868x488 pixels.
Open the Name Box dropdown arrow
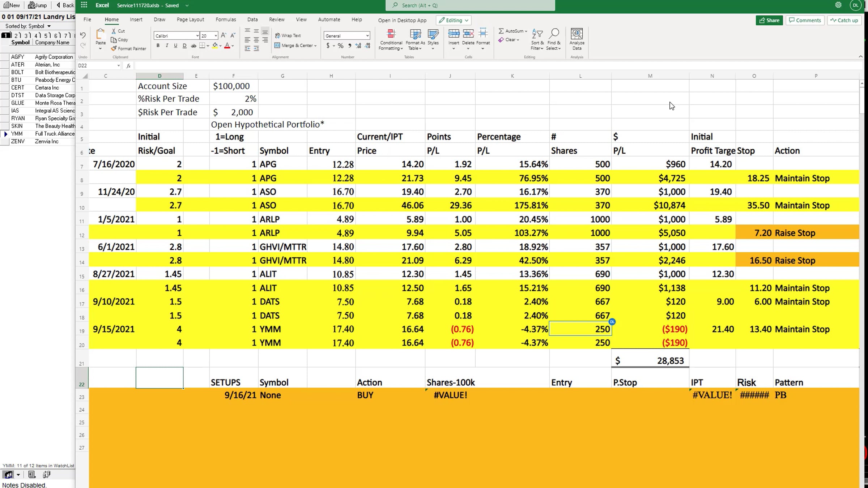118,66
